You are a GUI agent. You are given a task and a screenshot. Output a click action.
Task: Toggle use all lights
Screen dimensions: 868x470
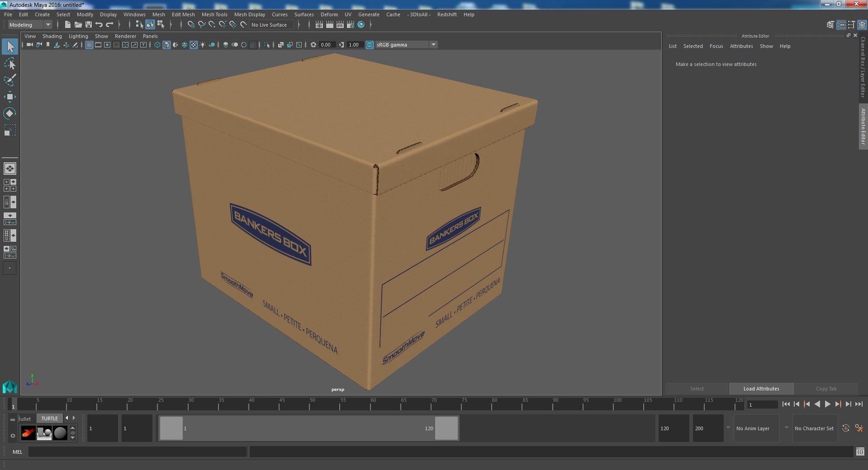tap(203, 45)
